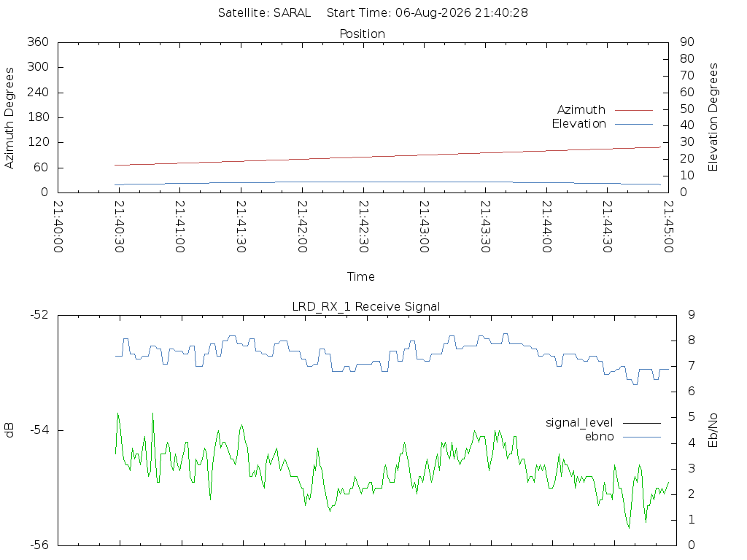Click the black signal_level legend line sample
The image size is (747, 560).
point(642,423)
